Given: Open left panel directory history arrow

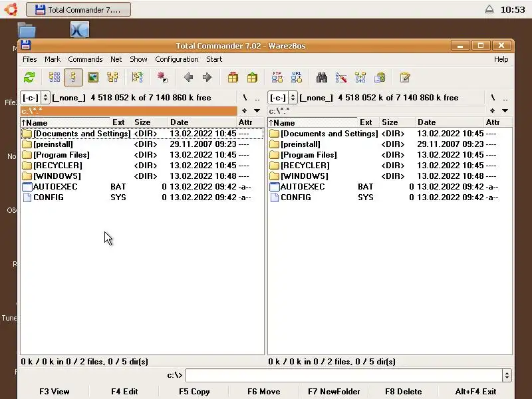Looking at the screenshot, I should coord(257,111).
